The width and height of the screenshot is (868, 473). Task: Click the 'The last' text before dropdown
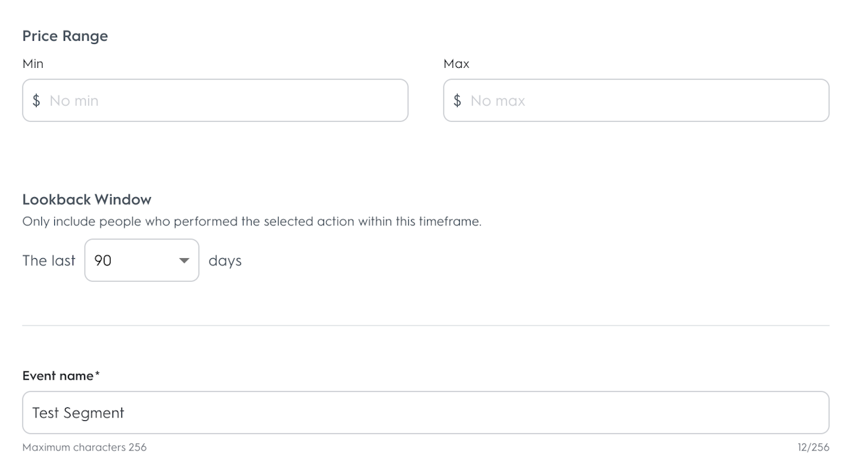(x=49, y=261)
